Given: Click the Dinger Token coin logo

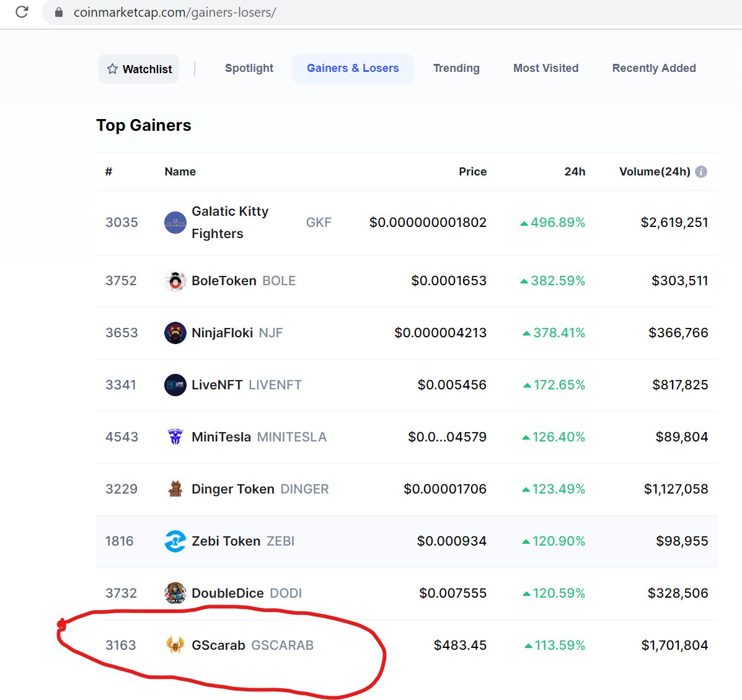Looking at the screenshot, I should 175,489.
